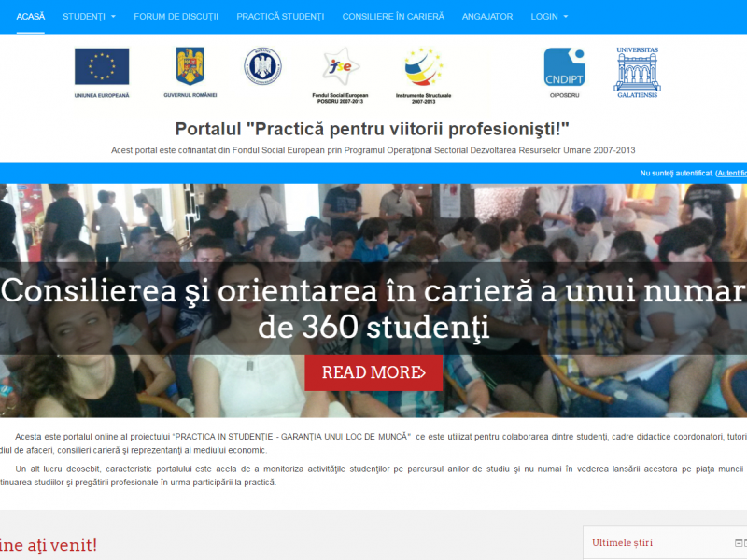Follow the Autentificare link

732,174
